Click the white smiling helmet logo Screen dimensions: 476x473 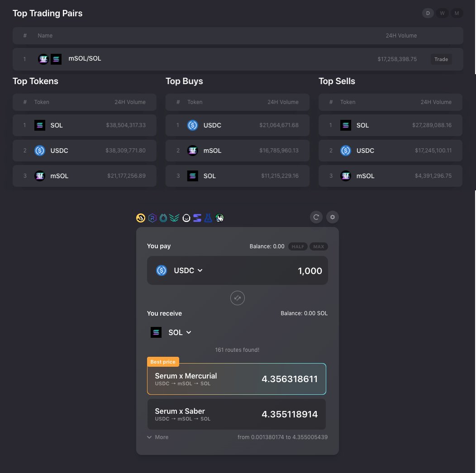[186, 218]
